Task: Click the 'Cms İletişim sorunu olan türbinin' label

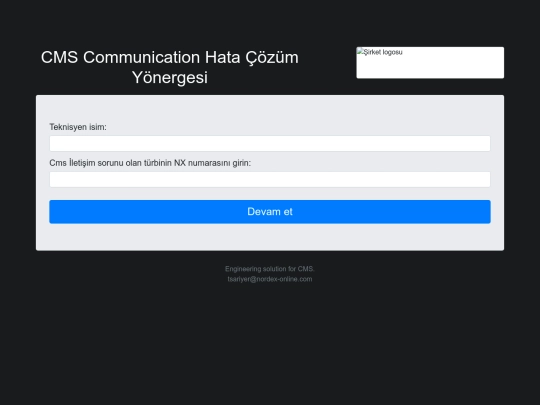Action: click(150, 163)
